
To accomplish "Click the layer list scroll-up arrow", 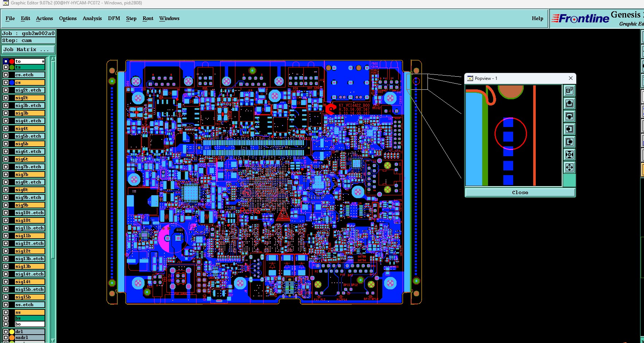I will 53,59.
